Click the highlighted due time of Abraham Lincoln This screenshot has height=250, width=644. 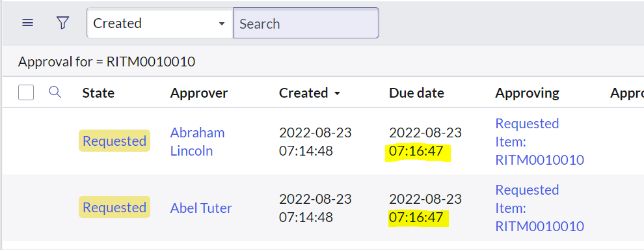pyautogui.click(x=417, y=151)
